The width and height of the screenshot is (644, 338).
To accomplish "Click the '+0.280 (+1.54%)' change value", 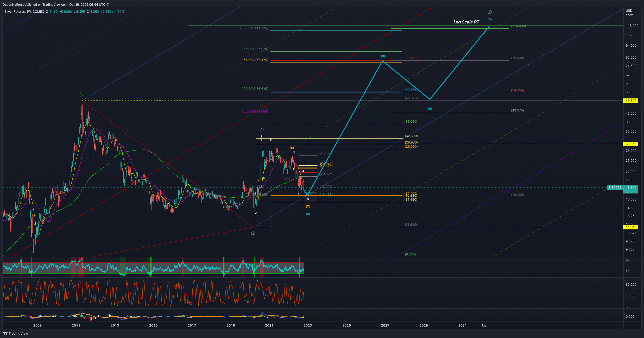I will [113, 12].
